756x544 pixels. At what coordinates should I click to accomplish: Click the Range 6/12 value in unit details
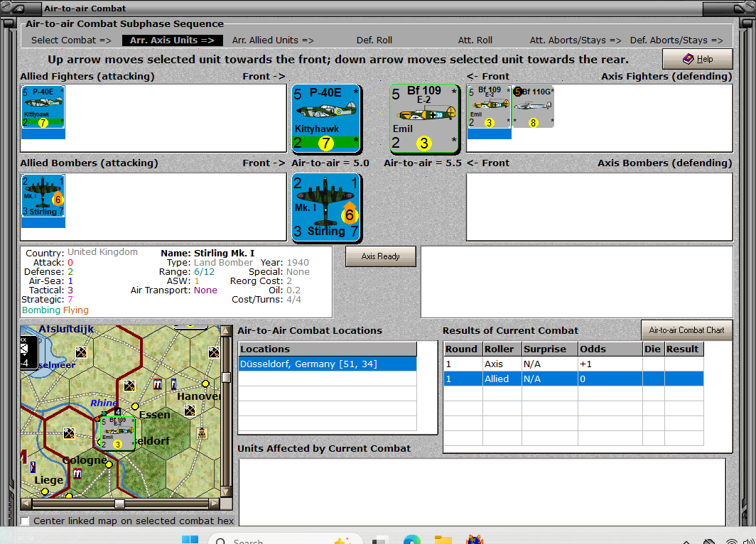[x=205, y=272]
